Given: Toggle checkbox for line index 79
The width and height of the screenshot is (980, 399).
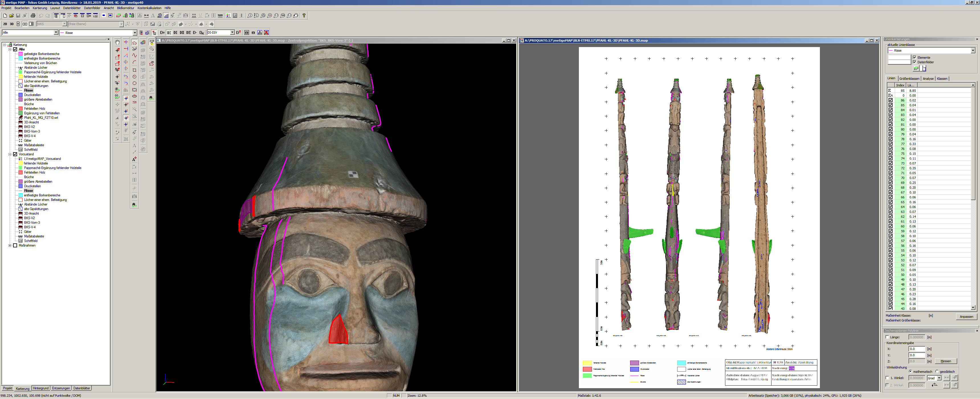Looking at the screenshot, I should 891,135.
